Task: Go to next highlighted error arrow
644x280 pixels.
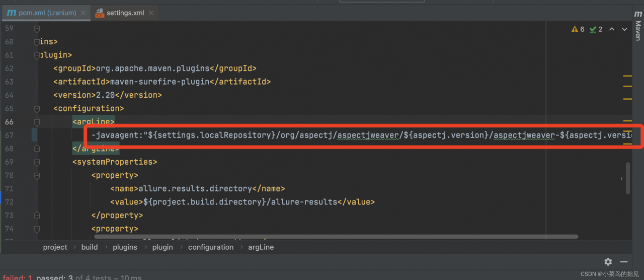Action: pyautogui.click(x=624, y=29)
